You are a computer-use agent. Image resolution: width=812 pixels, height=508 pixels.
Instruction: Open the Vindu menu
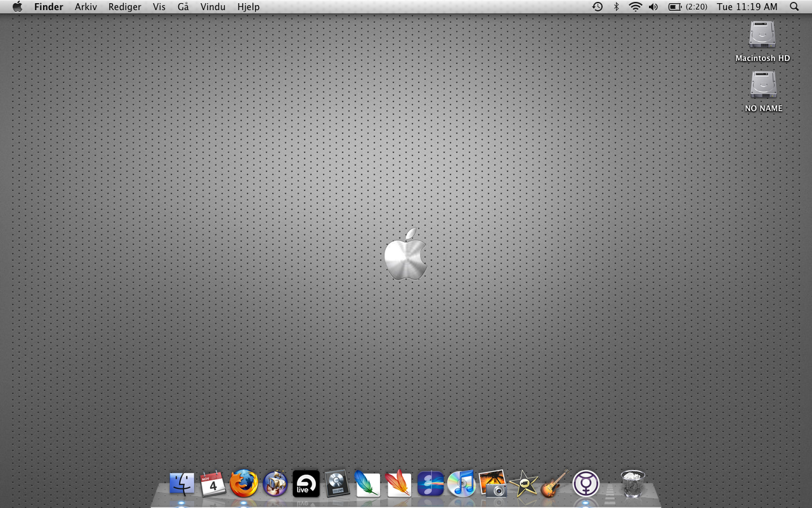tap(213, 7)
